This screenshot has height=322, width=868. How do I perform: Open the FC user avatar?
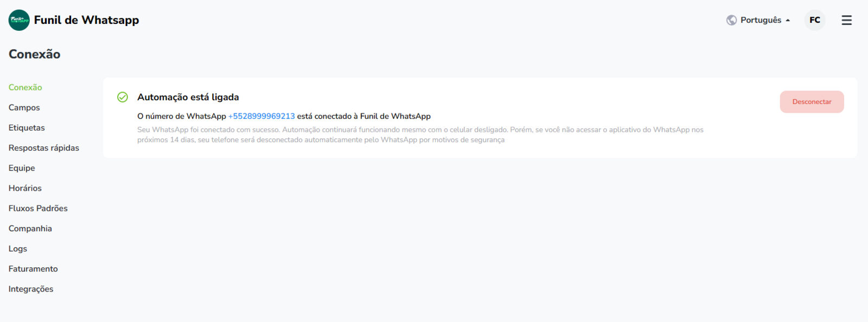tap(815, 20)
